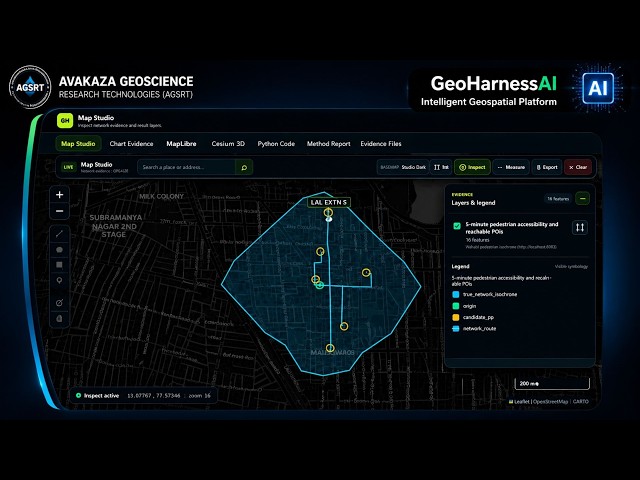Click the green origin marker on map
Viewport: 640px width, 480px height.
(320, 285)
